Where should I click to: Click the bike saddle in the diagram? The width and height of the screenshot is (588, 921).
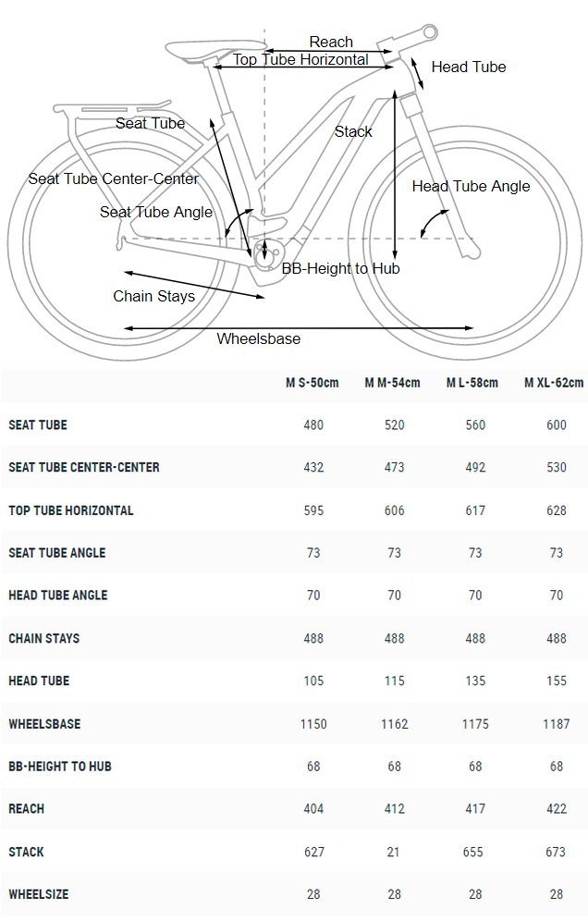click(215, 49)
